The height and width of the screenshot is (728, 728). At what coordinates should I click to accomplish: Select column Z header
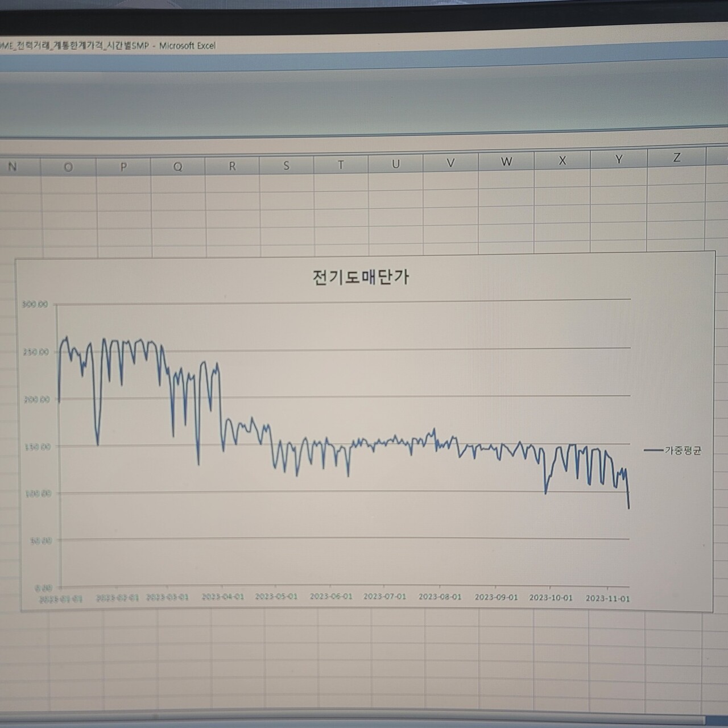(x=676, y=158)
